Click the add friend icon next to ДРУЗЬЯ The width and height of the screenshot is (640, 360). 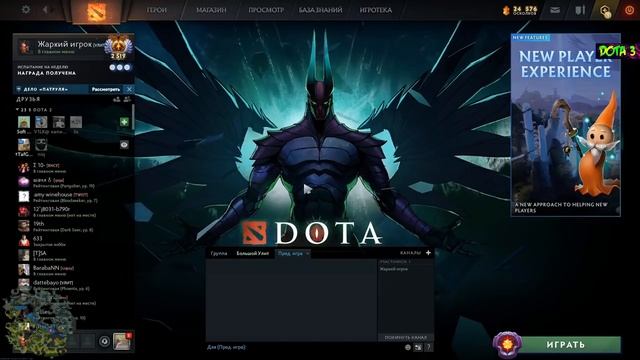116,99
